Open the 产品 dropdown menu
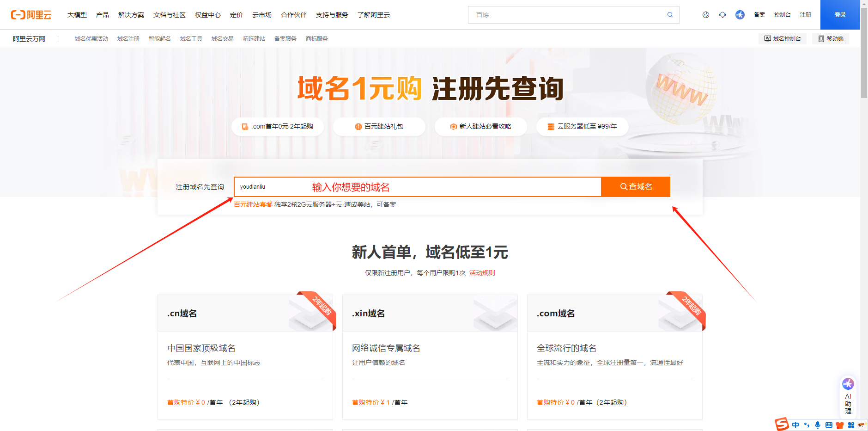 [x=102, y=14]
